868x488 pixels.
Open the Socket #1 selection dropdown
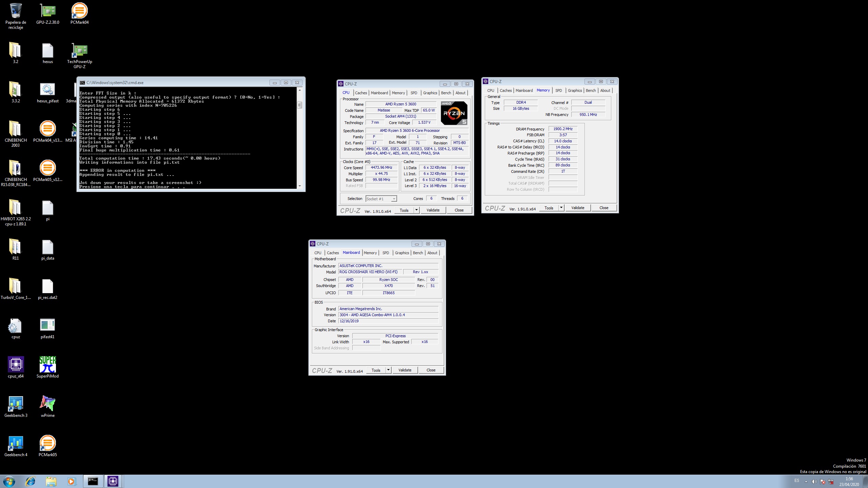click(381, 199)
